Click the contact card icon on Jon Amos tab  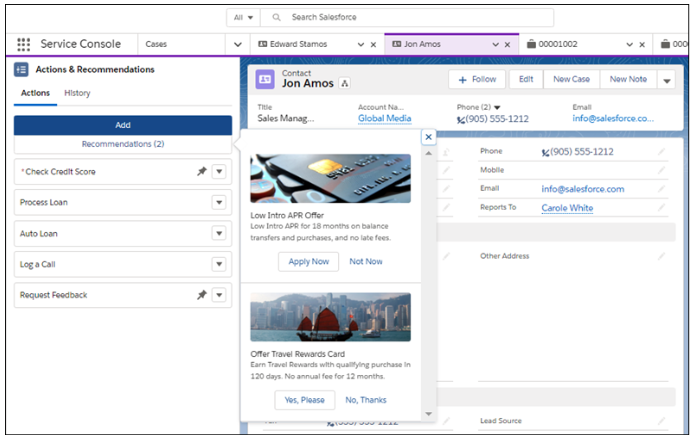[397, 44]
